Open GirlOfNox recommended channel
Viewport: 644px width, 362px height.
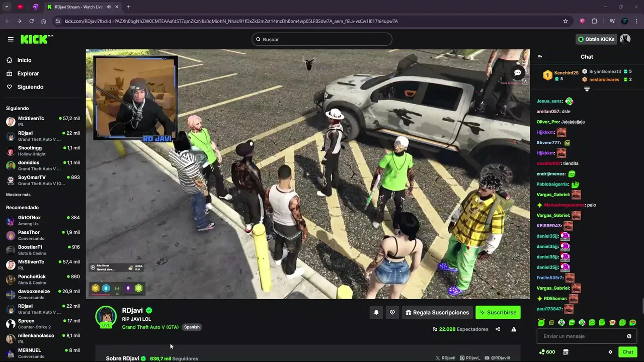coord(43,221)
